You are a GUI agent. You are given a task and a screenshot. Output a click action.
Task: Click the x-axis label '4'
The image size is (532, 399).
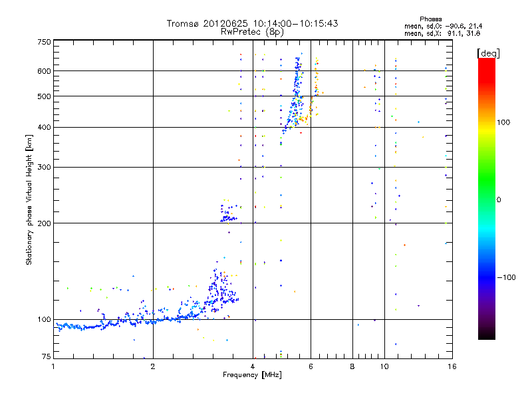coord(253,366)
